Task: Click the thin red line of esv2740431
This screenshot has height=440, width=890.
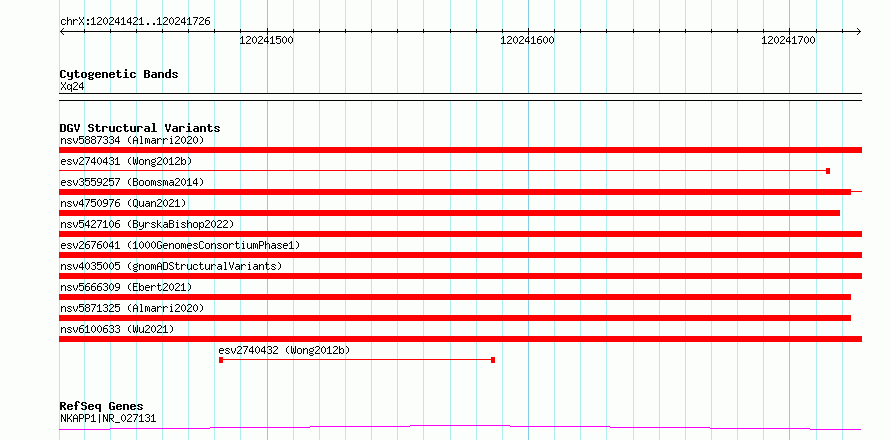Action: 443,170
